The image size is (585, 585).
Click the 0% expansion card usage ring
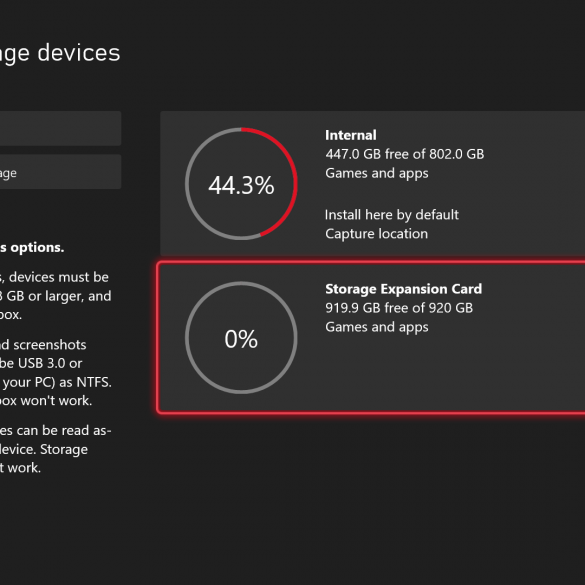[x=241, y=338]
